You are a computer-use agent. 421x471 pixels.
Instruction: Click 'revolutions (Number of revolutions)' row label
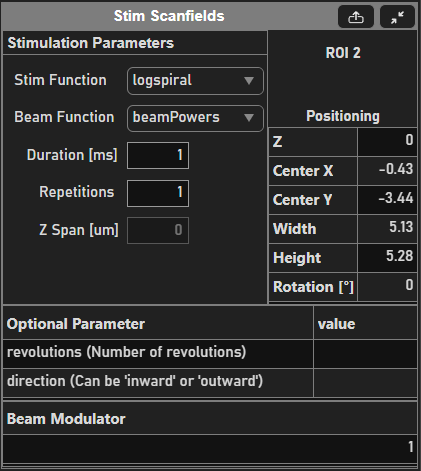click(126, 352)
